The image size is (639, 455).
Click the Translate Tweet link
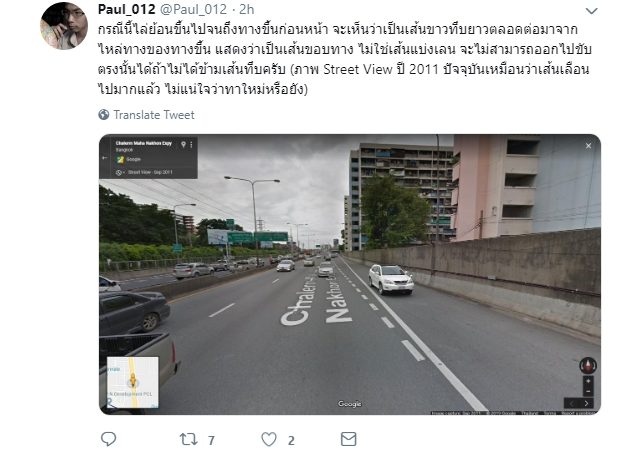[154, 115]
